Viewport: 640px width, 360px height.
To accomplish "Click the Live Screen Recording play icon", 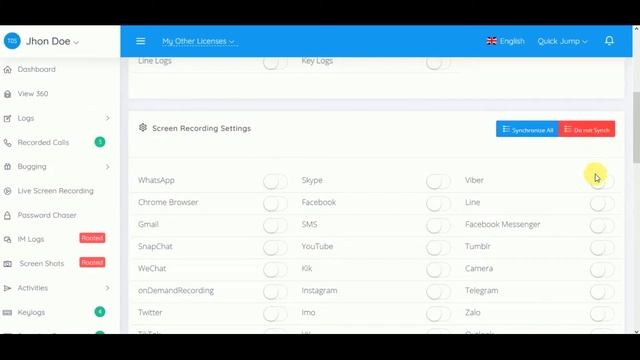I will tap(7, 191).
